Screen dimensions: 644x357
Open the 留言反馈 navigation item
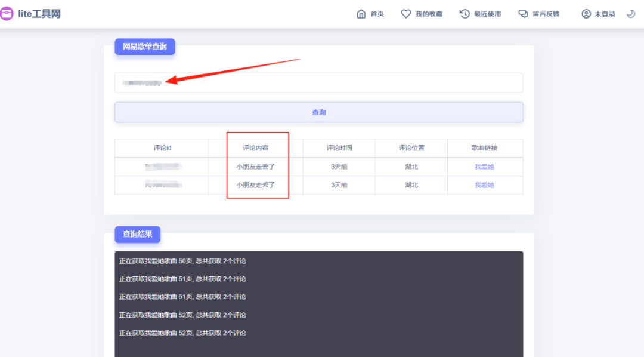click(546, 14)
